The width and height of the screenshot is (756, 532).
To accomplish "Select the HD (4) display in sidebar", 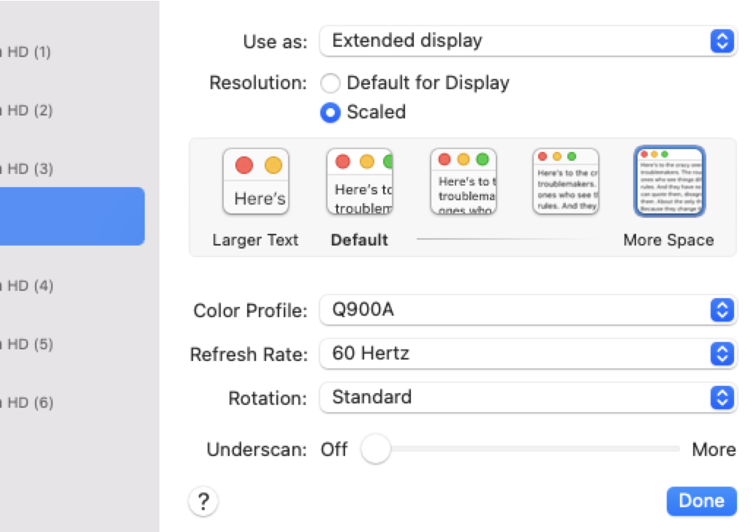I will click(29, 286).
